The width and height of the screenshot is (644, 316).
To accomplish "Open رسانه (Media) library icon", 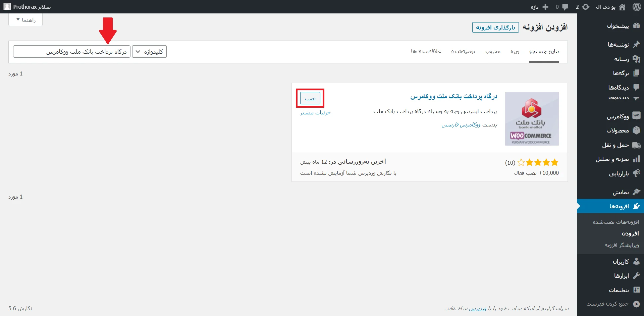I will point(636,59).
